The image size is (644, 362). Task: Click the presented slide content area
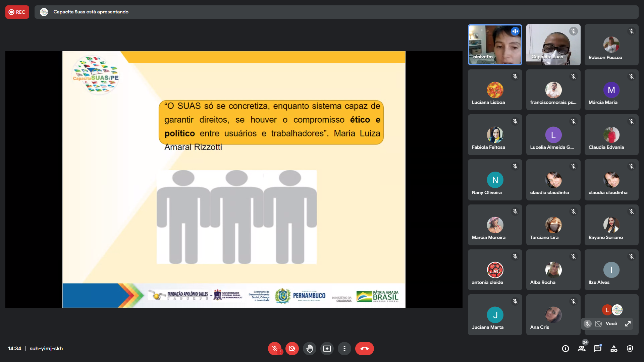pyautogui.click(x=234, y=179)
